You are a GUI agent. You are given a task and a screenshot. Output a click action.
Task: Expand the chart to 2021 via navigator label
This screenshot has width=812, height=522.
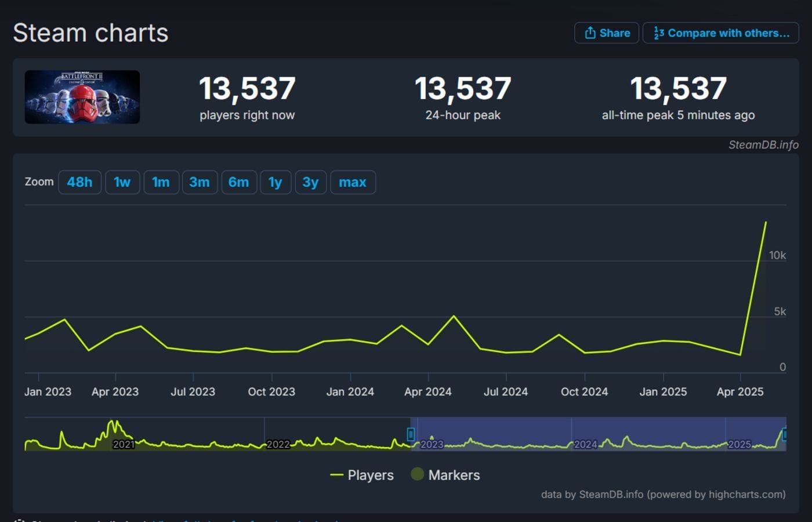pyautogui.click(x=124, y=444)
